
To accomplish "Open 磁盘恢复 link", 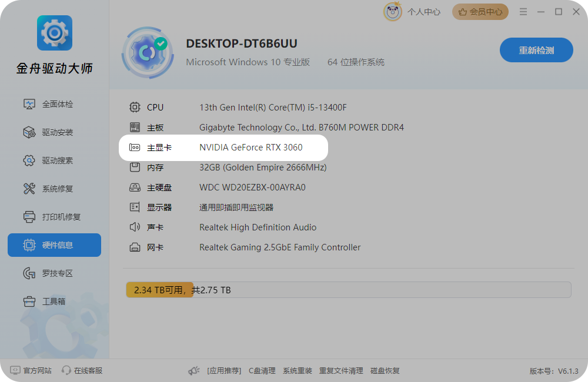I will point(385,371).
